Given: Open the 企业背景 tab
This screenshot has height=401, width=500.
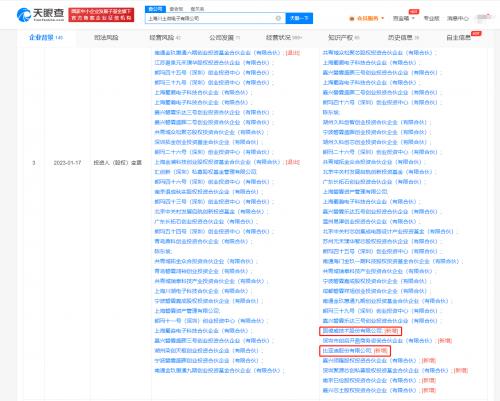Looking at the screenshot, I should (x=46, y=37).
